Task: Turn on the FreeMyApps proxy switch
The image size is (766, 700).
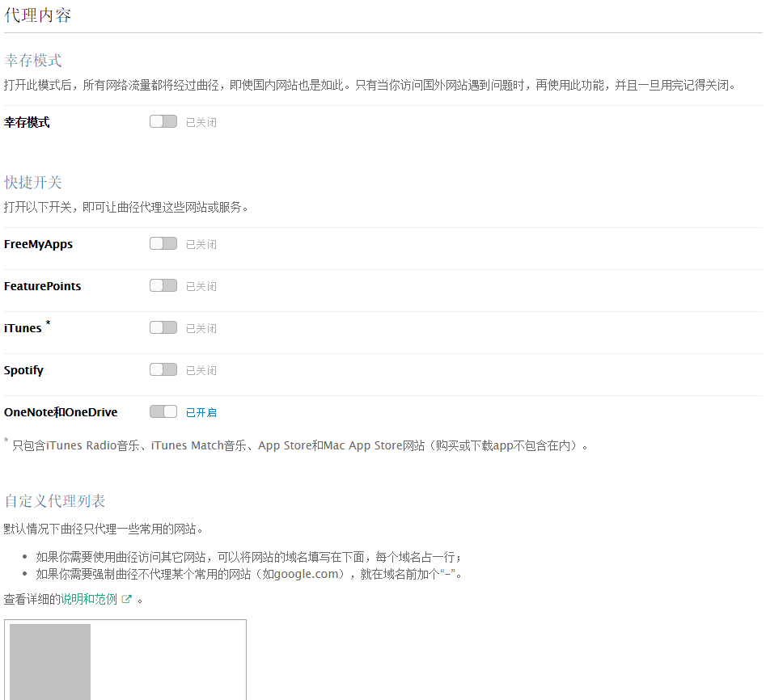Action: 163,243
